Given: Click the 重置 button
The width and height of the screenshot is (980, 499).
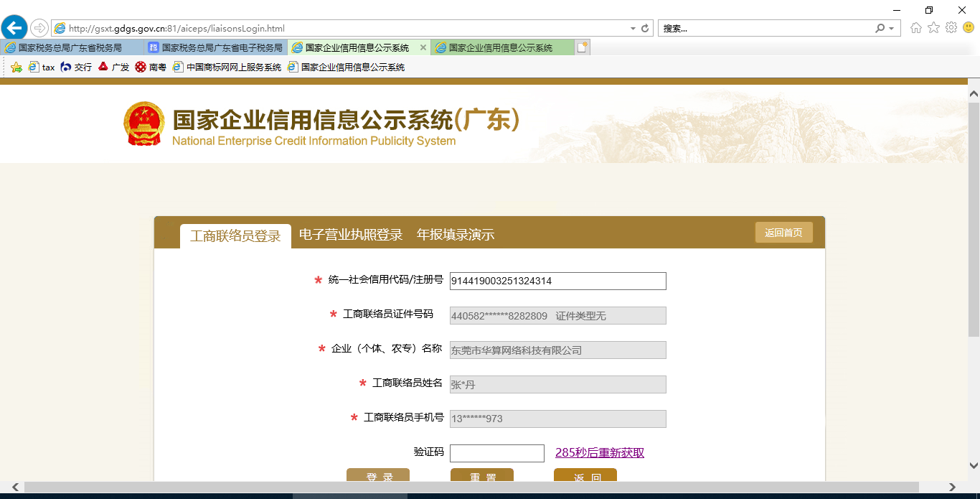Looking at the screenshot, I should click(482, 475).
